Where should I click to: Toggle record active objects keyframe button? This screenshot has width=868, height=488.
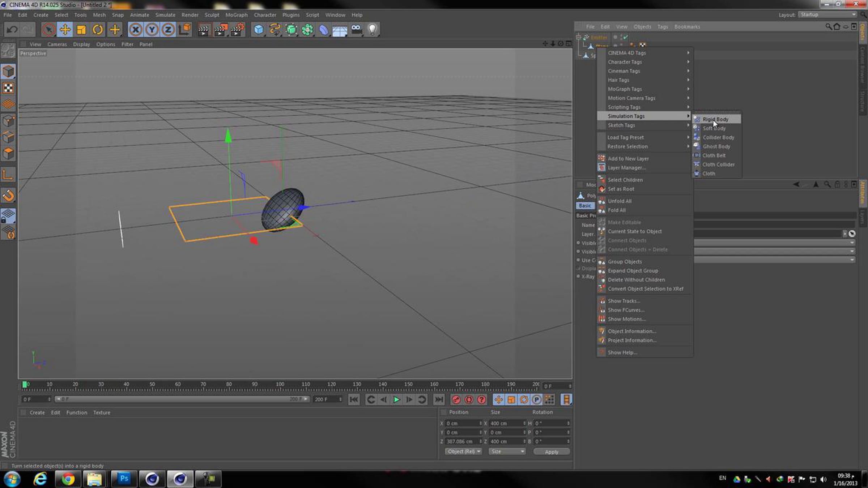pyautogui.click(x=456, y=399)
